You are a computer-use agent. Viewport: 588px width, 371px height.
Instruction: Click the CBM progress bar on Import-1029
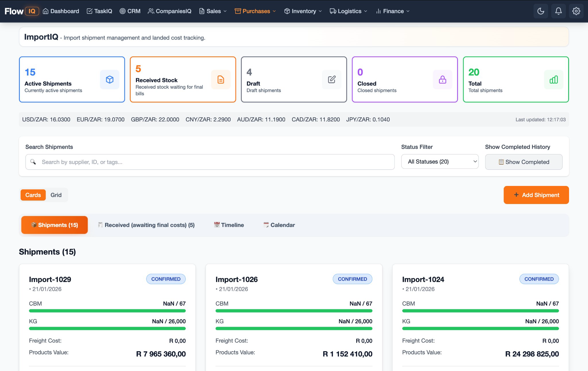click(x=107, y=310)
